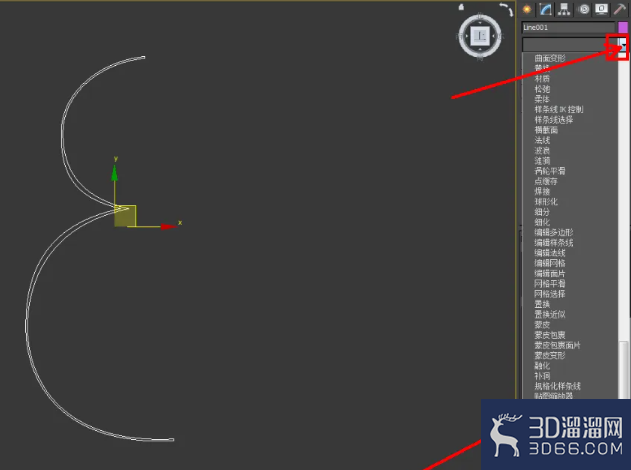Select 样条线选择 modifier

click(x=554, y=120)
